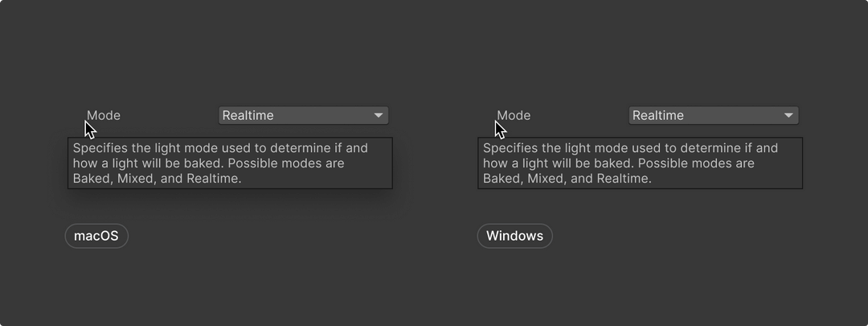
Task: Open the Realtime dropdown in the Windows example
Action: coord(713,116)
